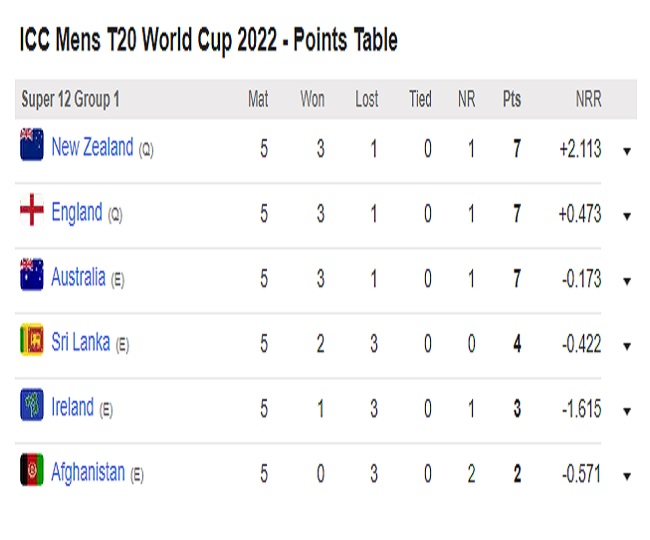Expand the Sri Lanka row arrow
The width and height of the screenshot is (650, 540).
pyautogui.click(x=627, y=347)
